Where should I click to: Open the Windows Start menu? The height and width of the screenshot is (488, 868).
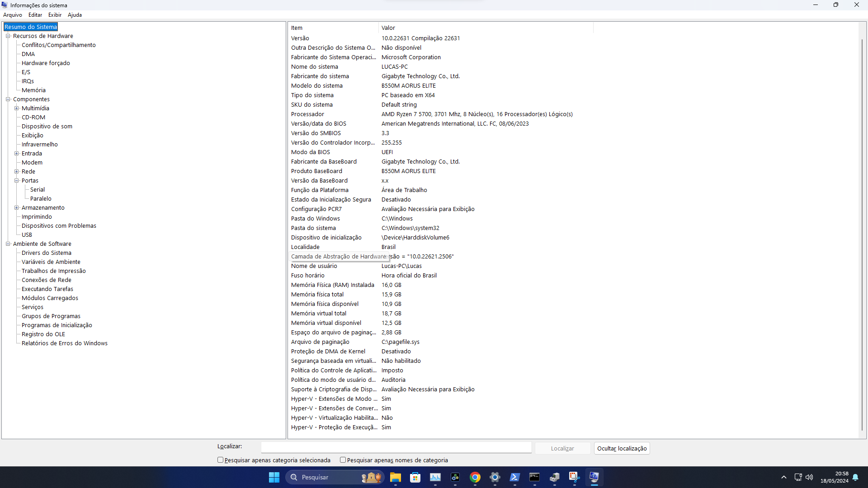point(274,477)
